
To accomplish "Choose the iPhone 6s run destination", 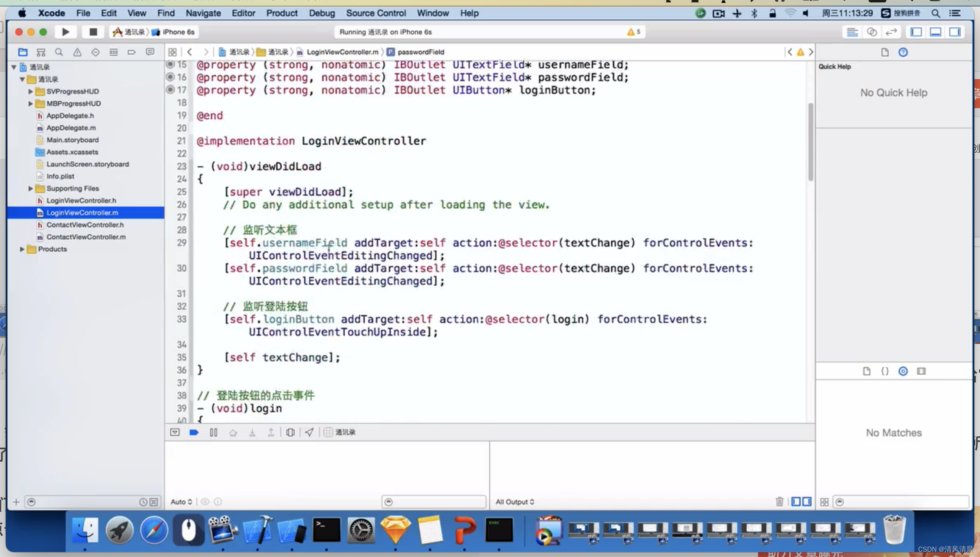I will [x=174, y=32].
